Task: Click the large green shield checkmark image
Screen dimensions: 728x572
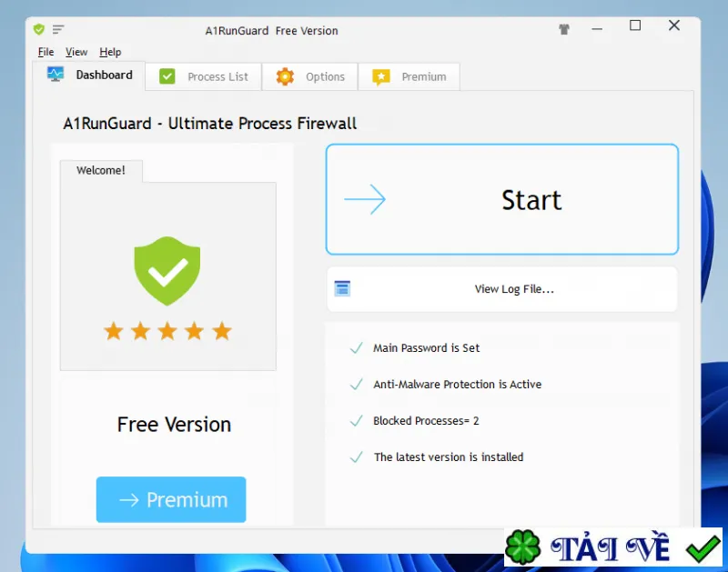Action: click(167, 271)
